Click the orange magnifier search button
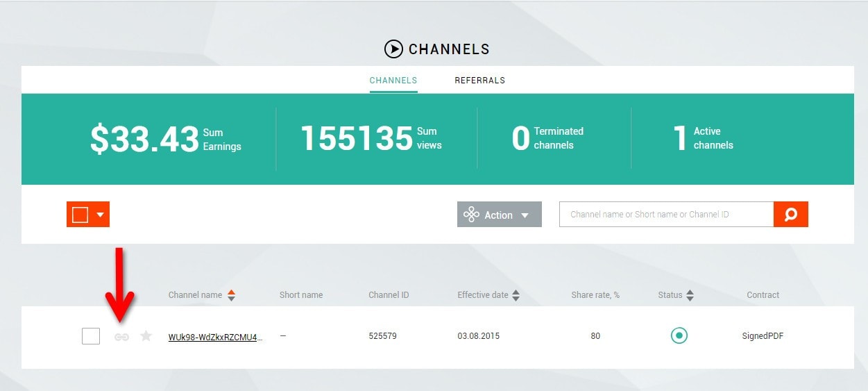868x391 pixels. pos(790,215)
